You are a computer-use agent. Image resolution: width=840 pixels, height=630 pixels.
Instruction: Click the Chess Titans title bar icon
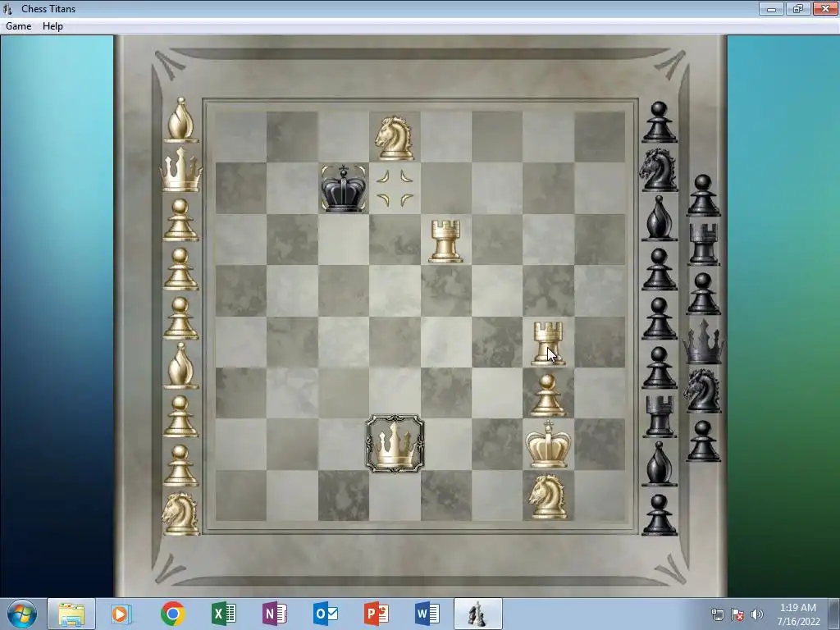click(x=7, y=9)
